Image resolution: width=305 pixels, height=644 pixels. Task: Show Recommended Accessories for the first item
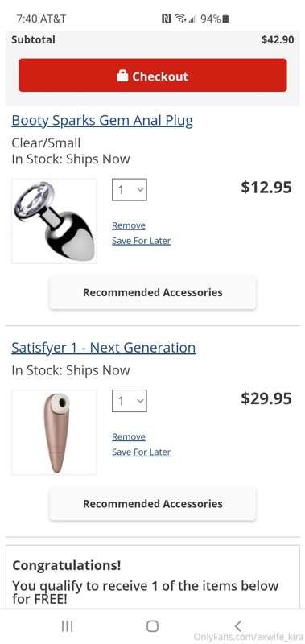[x=153, y=292]
